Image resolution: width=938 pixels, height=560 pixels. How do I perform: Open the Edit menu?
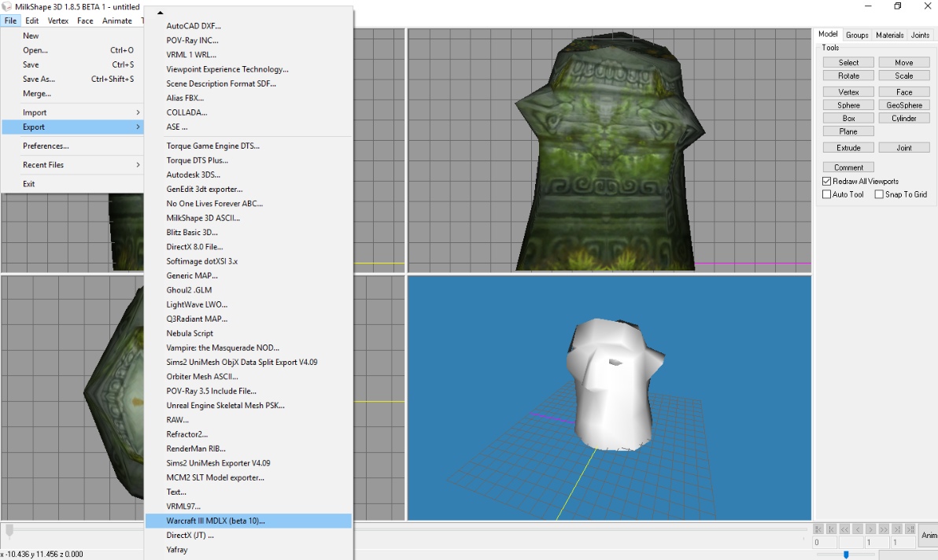(x=32, y=20)
